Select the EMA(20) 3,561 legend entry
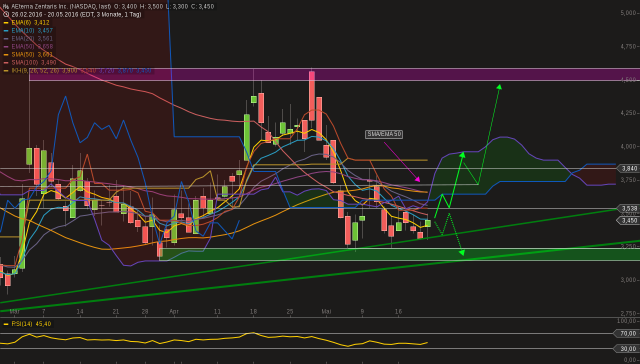 coord(32,38)
